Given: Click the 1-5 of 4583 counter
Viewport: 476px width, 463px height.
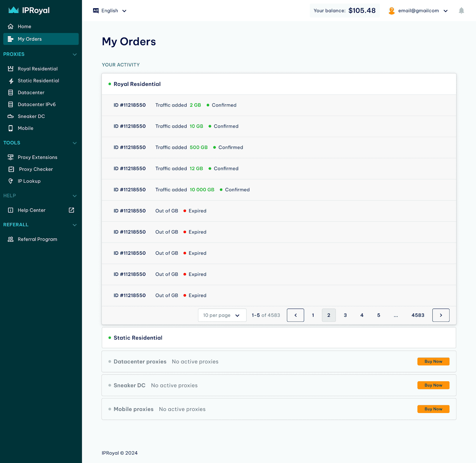Looking at the screenshot, I should coord(266,315).
